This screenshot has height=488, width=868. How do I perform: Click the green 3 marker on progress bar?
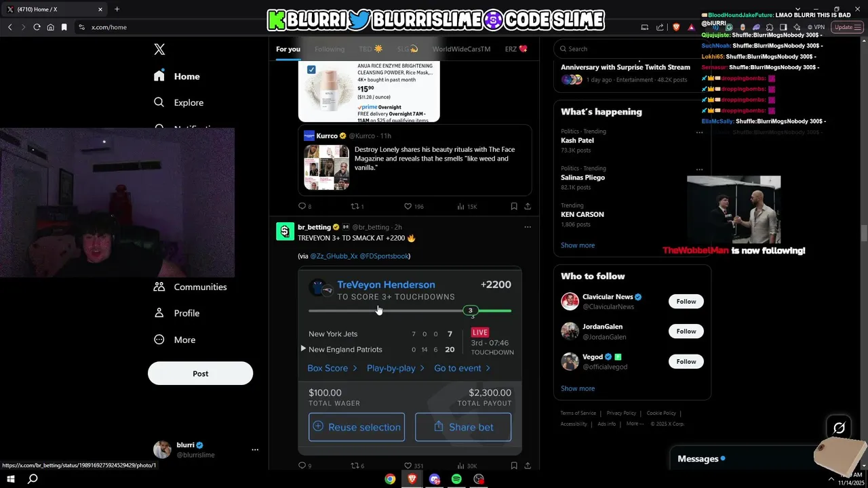470,310
